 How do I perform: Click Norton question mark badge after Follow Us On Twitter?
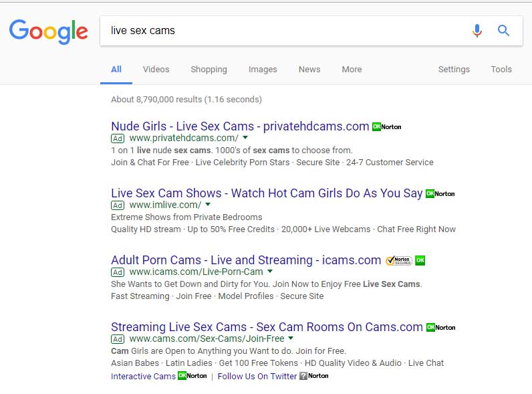click(x=314, y=376)
